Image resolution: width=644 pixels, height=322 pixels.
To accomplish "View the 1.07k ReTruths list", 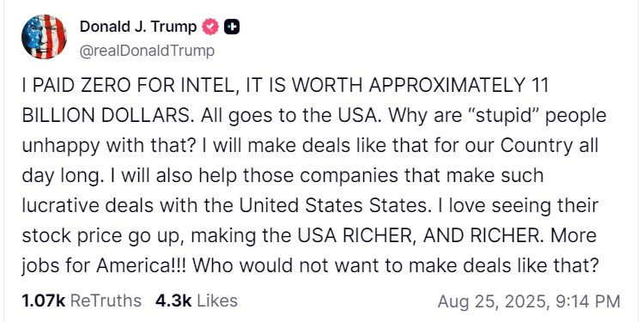I will coord(82,301).
